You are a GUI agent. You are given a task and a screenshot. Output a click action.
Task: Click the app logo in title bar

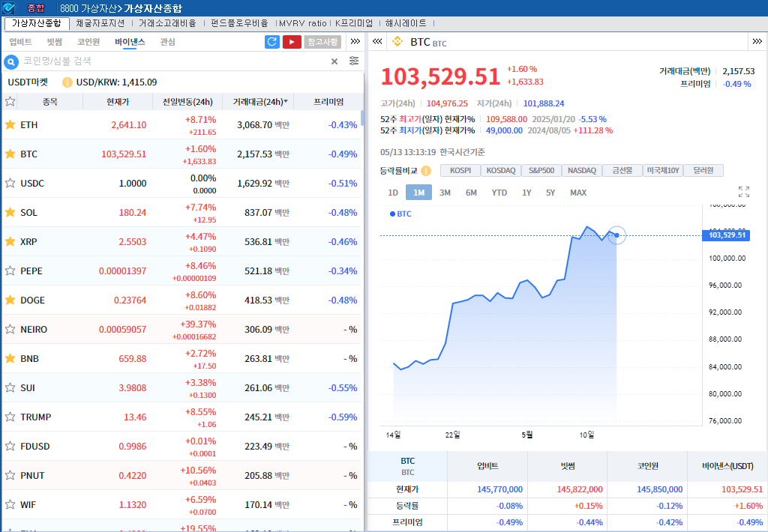[x=8, y=7]
